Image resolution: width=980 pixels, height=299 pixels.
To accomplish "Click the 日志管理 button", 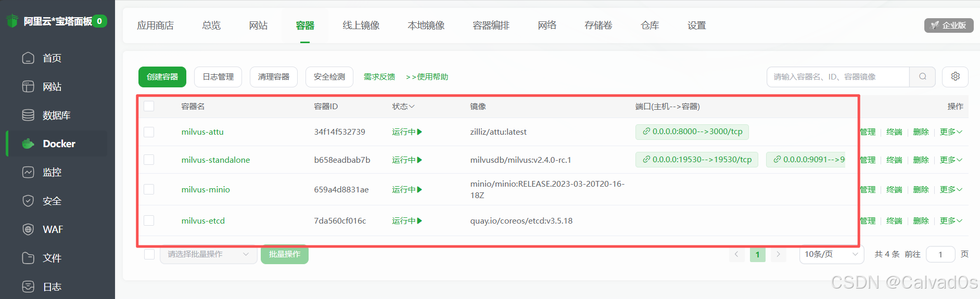I will tap(218, 76).
